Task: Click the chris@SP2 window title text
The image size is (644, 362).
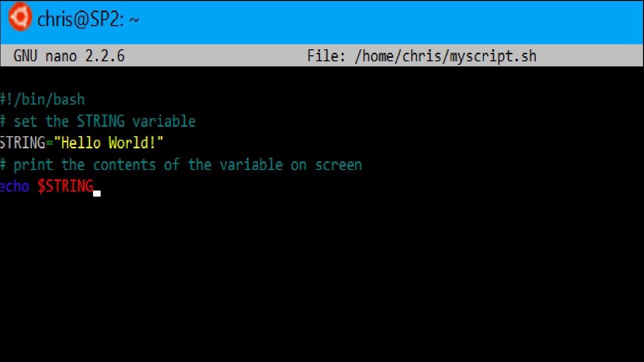Action: pos(88,20)
